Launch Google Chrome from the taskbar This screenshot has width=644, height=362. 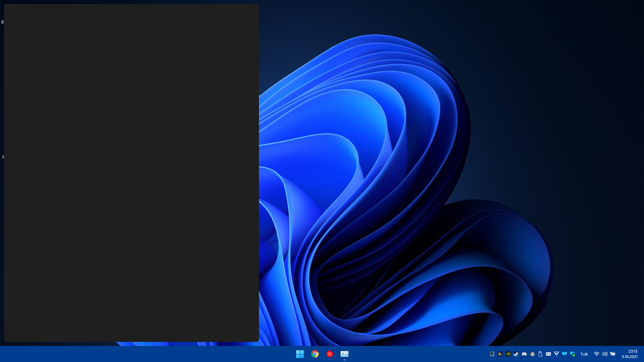click(315, 354)
